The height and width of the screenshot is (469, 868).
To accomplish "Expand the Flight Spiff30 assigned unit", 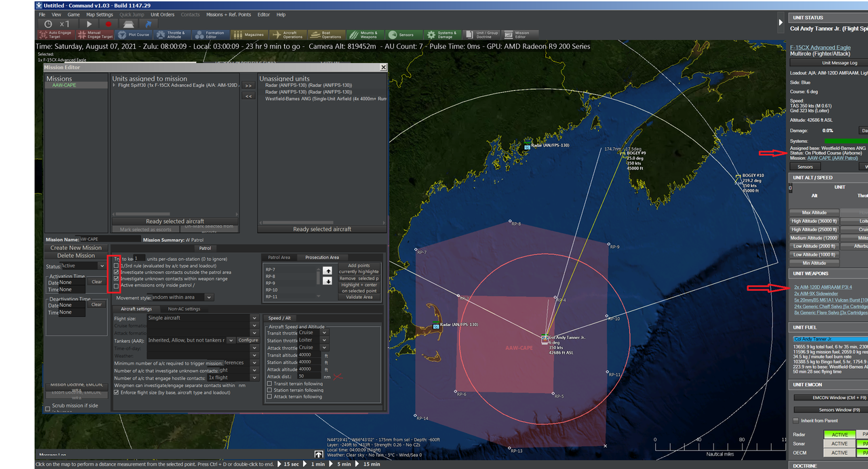I will 114,85.
